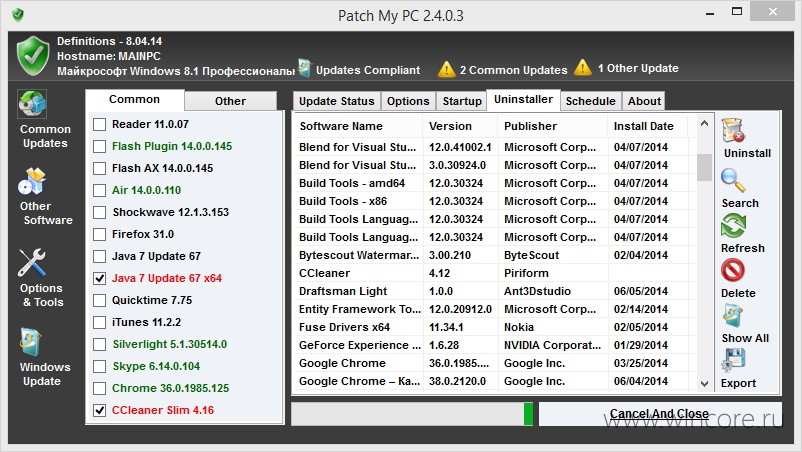Screen dimensions: 802x452
Task: Click the Uninstall icon
Action: tap(733, 130)
